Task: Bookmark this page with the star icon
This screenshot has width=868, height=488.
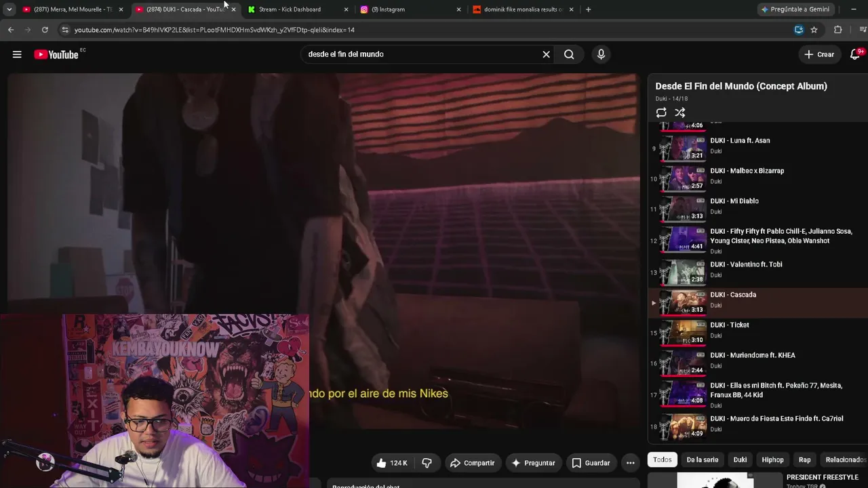Action: pos(814,30)
